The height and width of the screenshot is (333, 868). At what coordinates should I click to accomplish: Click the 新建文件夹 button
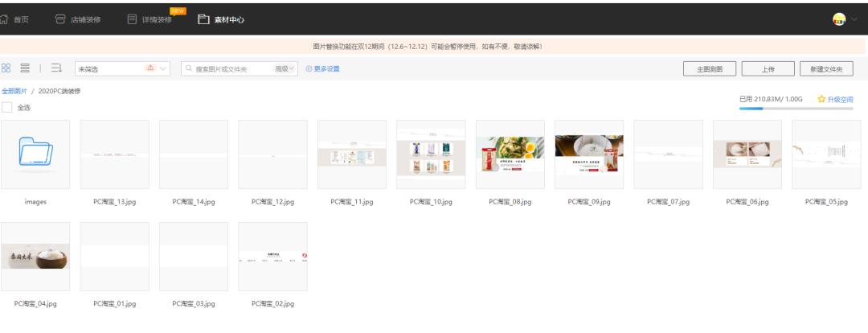[x=826, y=68]
